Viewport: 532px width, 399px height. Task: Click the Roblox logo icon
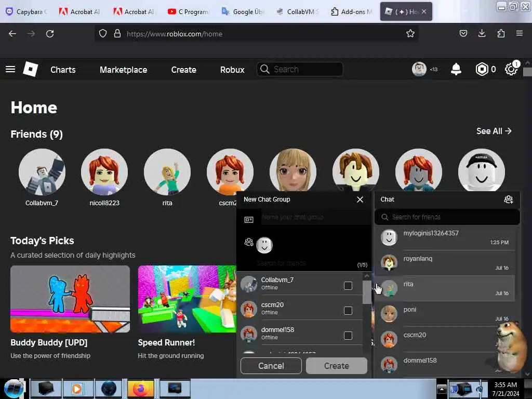30,69
